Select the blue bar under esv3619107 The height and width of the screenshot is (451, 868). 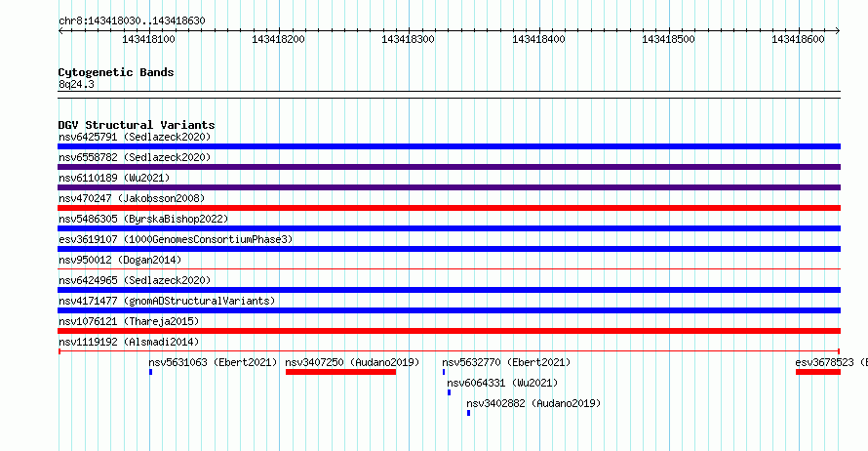point(449,249)
